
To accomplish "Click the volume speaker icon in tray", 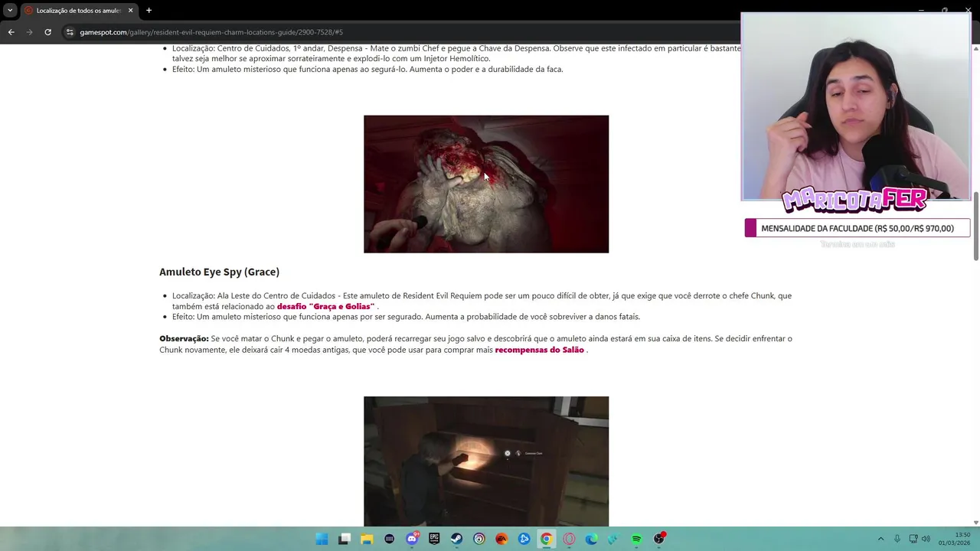I will point(926,539).
